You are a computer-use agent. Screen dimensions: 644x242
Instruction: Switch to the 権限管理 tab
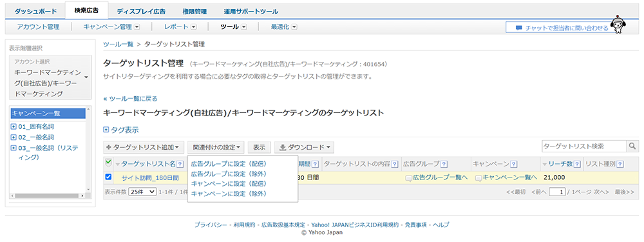(194, 12)
